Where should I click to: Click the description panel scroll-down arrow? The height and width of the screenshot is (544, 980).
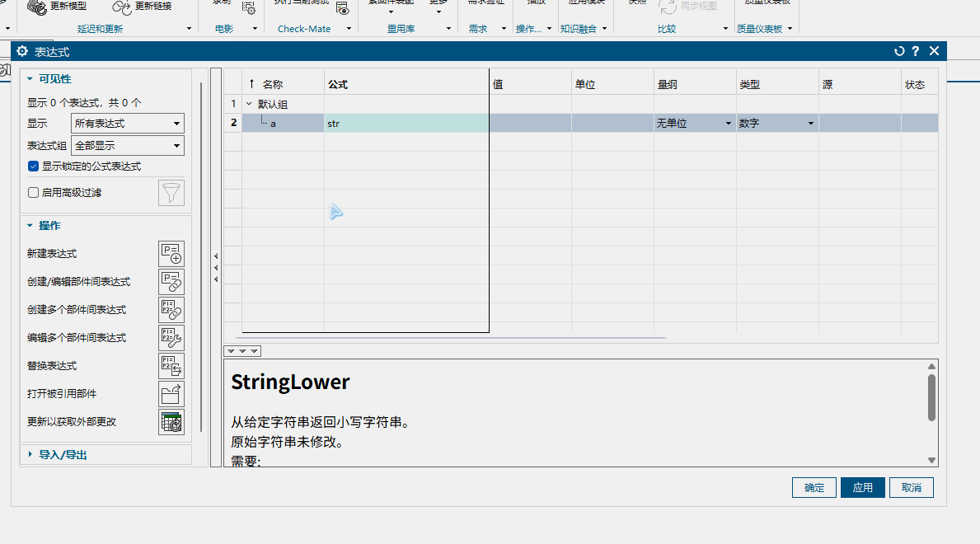(x=931, y=460)
